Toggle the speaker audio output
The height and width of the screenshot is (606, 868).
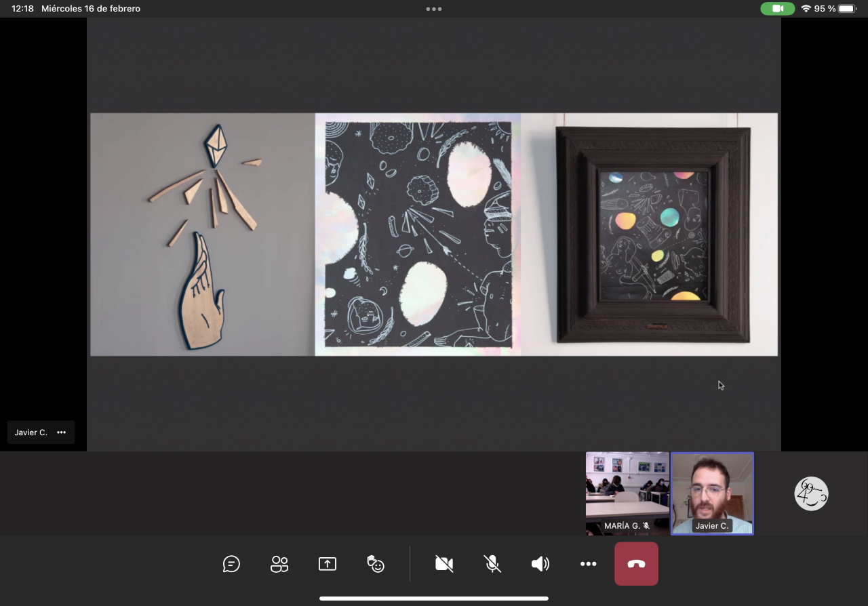point(540,564)
